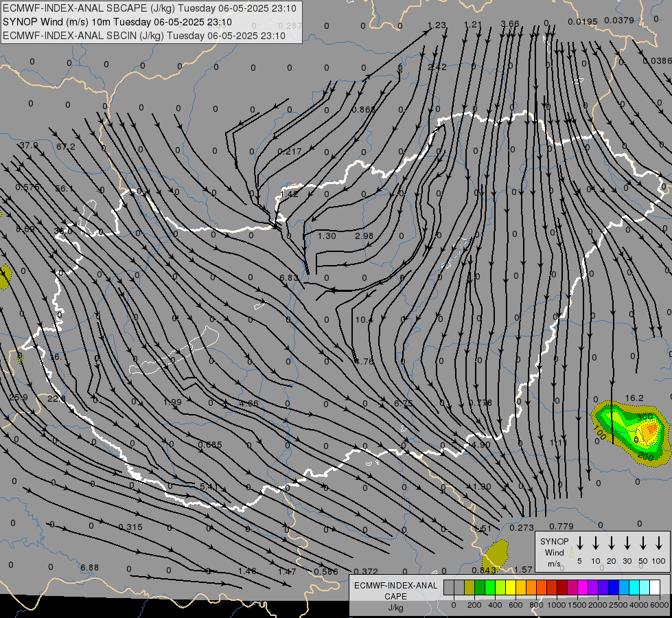
Task: Click the 200 tick label on colour scale
Action: click(474, 605)
